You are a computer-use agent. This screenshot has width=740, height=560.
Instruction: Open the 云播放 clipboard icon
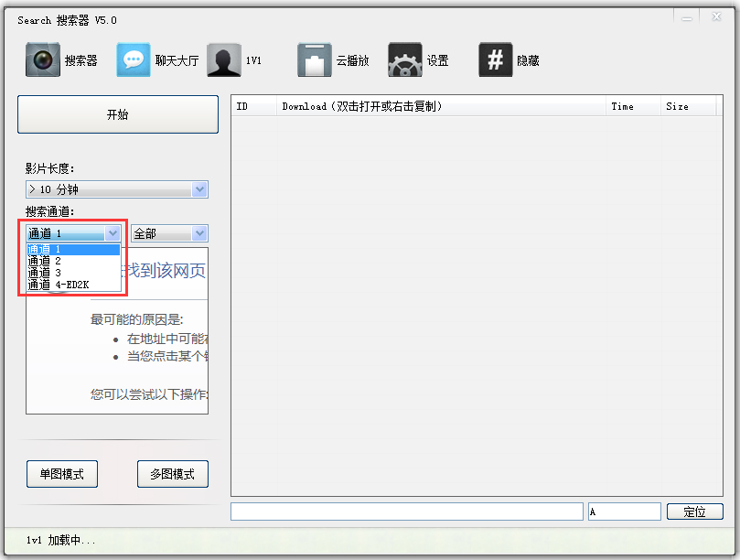[x=315, y=59]
